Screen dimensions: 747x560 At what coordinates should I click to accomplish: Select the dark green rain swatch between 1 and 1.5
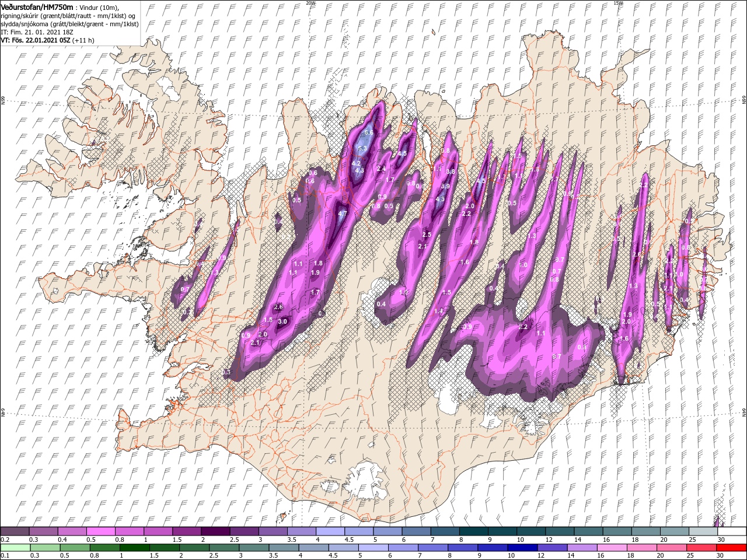[135, 548]
